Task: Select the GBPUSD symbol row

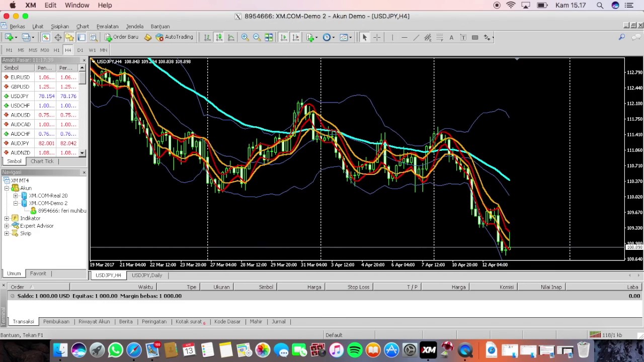Action: click(x=39, y=87)
